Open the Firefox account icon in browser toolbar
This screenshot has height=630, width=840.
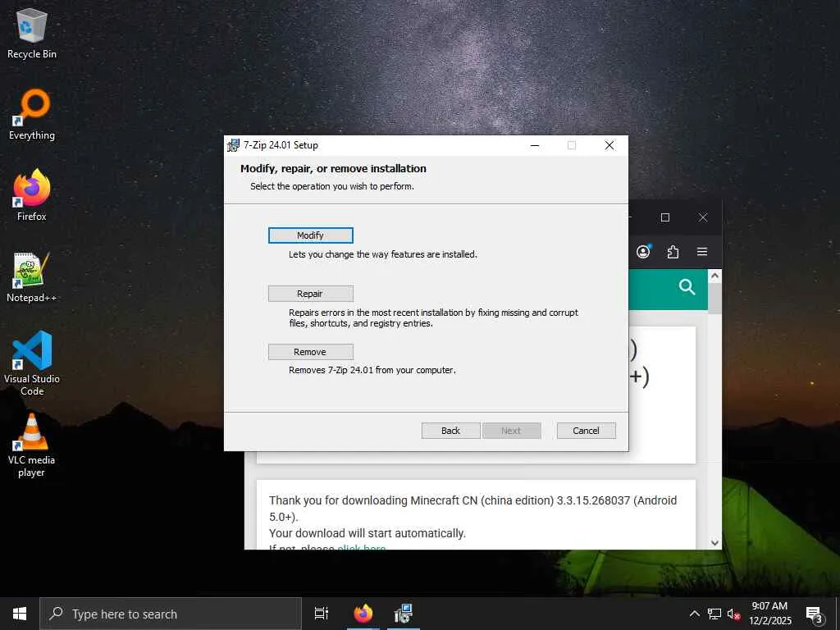point(643,252)
